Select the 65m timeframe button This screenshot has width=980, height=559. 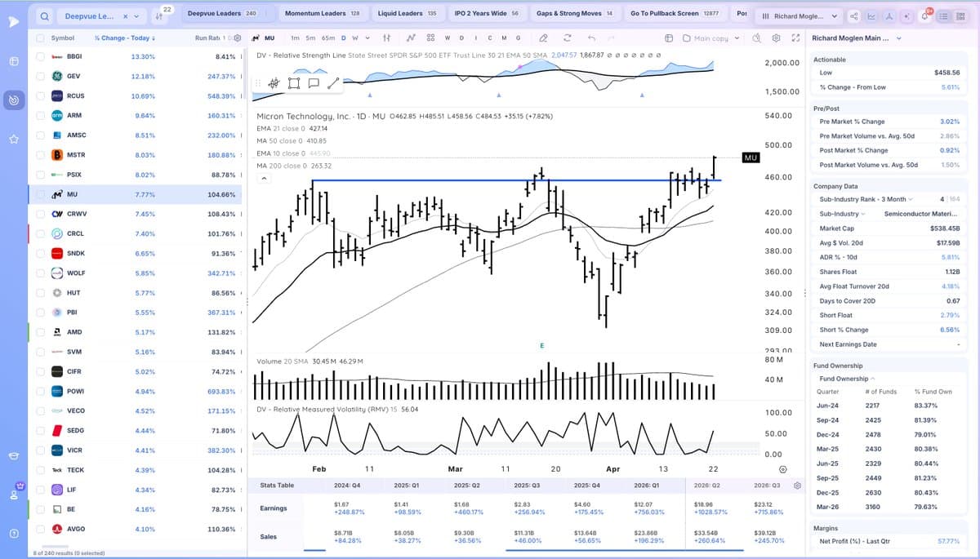pyautogui.click(x=327, y=38)
